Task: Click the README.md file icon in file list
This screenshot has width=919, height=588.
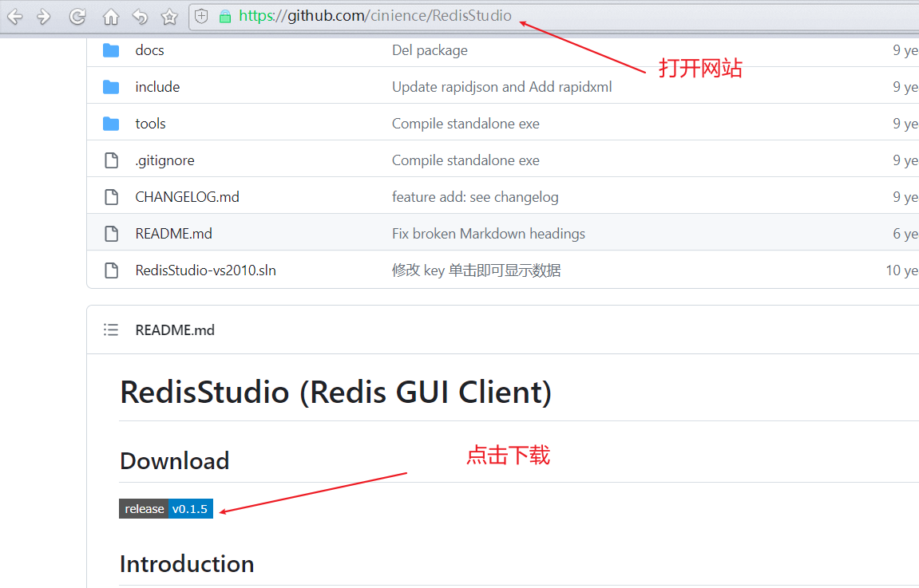Action: click(x=111, y=234)
